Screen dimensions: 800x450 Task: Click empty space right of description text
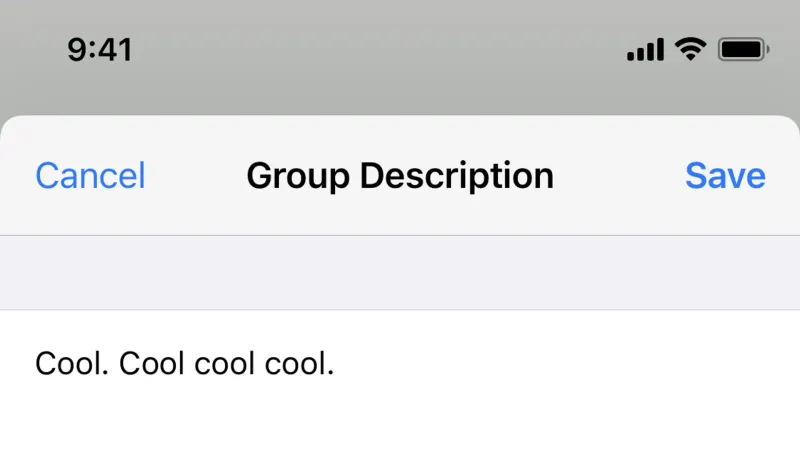561,364
